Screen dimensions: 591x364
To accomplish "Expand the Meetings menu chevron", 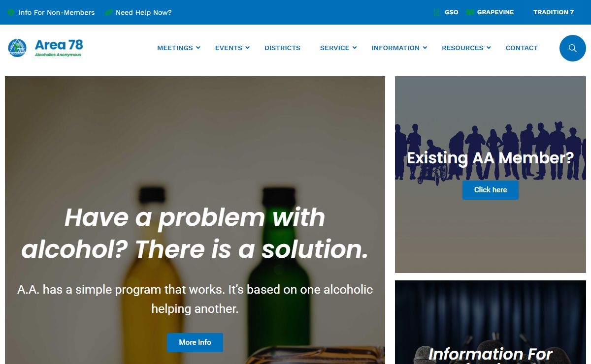I will pyautogui.click(x=198, y=48).
